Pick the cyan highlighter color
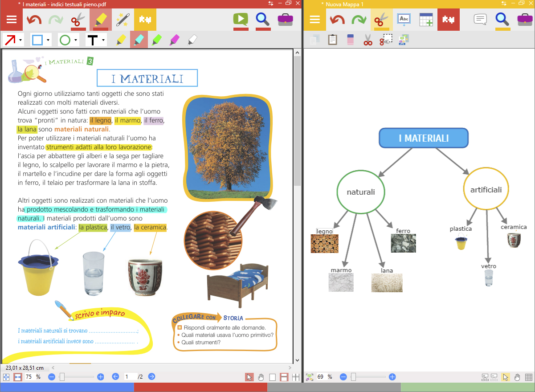This screenshot has width=535, height=392. [139, 40]
